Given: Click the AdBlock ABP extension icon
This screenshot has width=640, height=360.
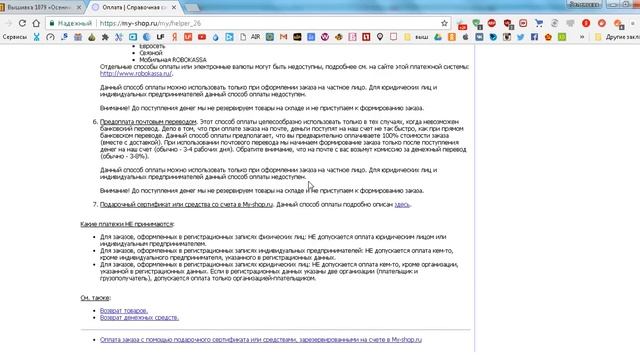Looking at the screenshot, I should 492,23.
